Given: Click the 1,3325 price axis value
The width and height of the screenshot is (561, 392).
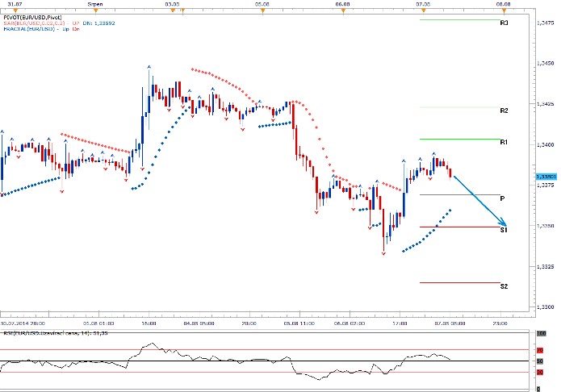Looking at the screenshot, I should click(x=546, y=267).
